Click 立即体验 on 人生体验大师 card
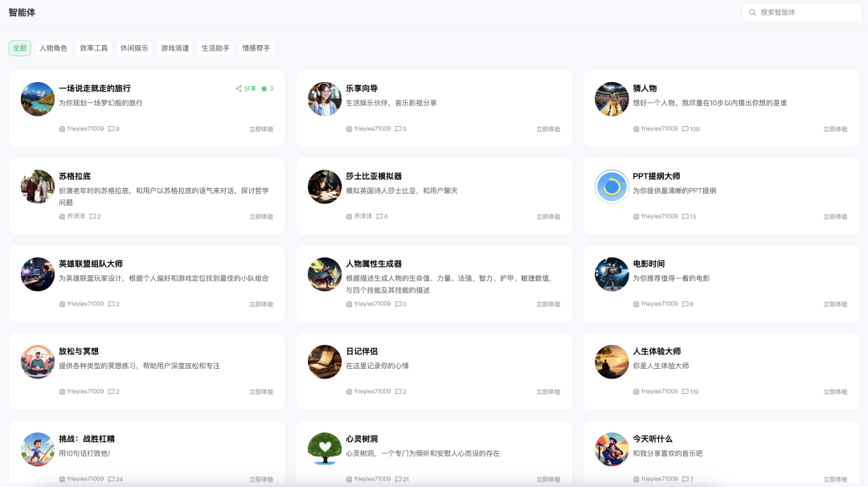 [x=835, y=391]
